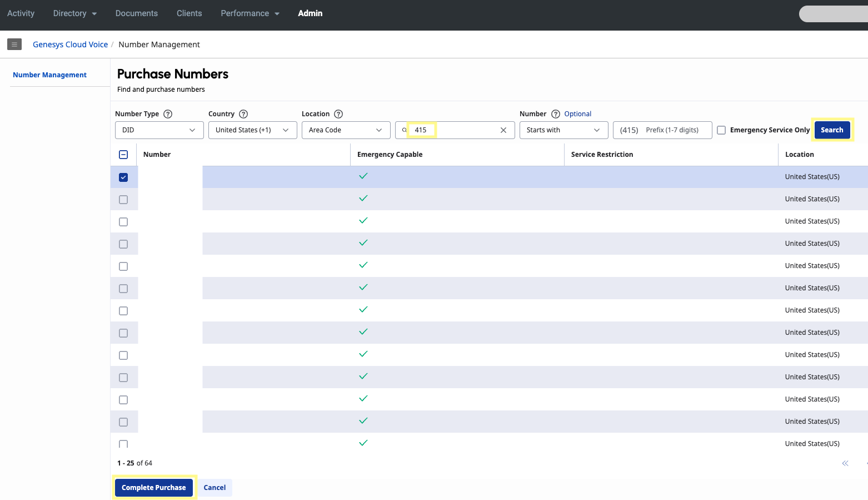The image size is (868, 500).
Task: Open the United States (+1) country dropdown
Action: (252, 130)
